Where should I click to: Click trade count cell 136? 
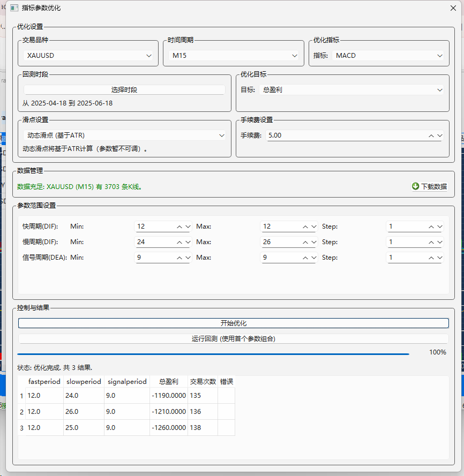point(203,412)
